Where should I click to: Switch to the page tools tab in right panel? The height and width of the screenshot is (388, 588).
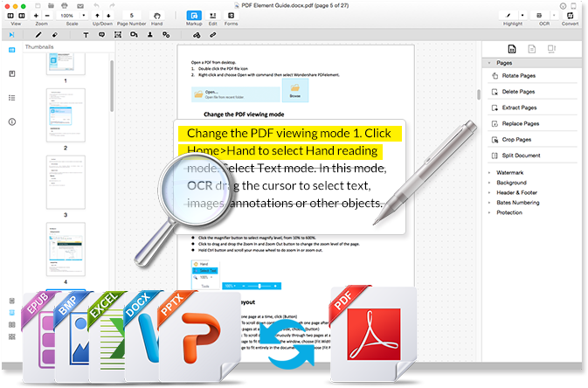tap(512, 49)
